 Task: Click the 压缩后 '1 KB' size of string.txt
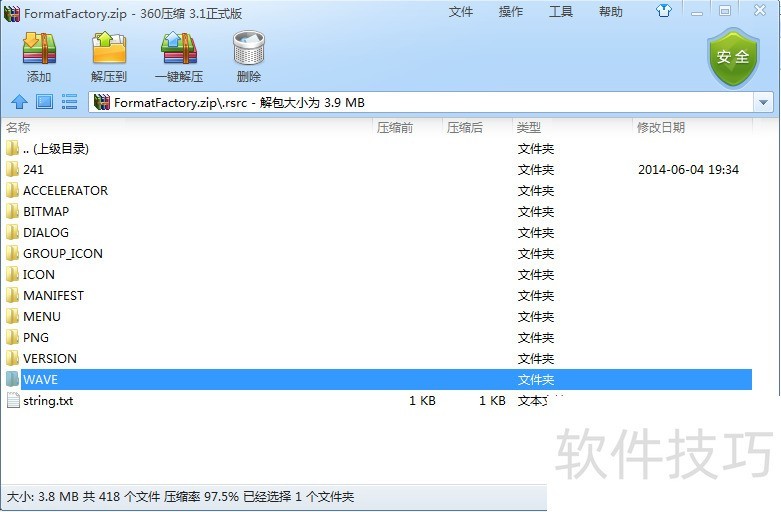tap(492, 400)
